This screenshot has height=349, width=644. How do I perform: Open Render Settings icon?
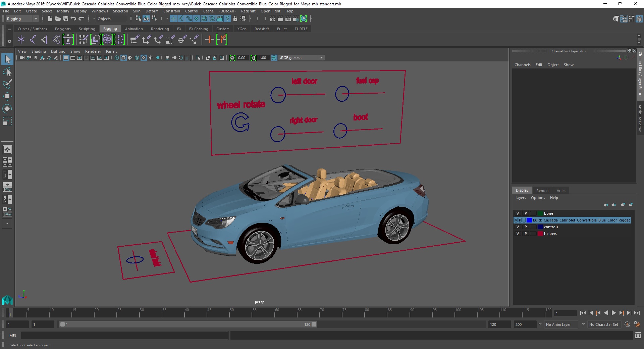[x=296, y=19]
